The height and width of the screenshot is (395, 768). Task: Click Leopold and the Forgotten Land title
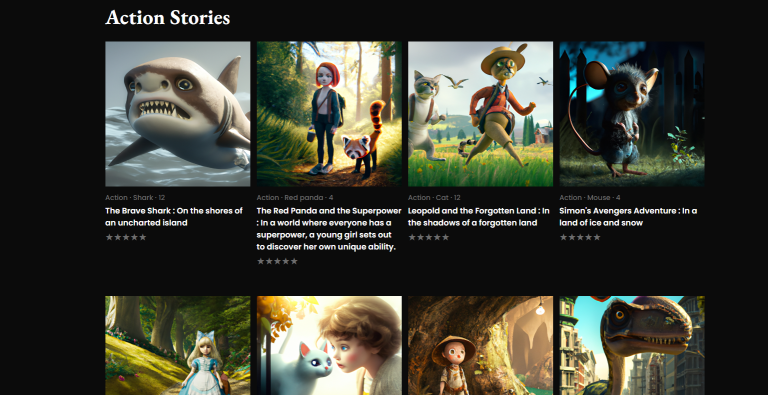[x=479, y=217]
